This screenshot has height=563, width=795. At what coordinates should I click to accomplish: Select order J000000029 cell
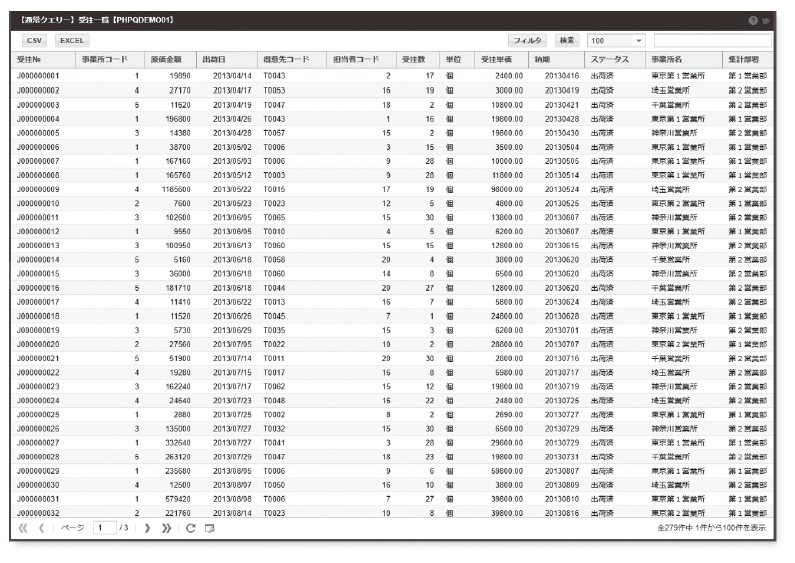(38, 471)
